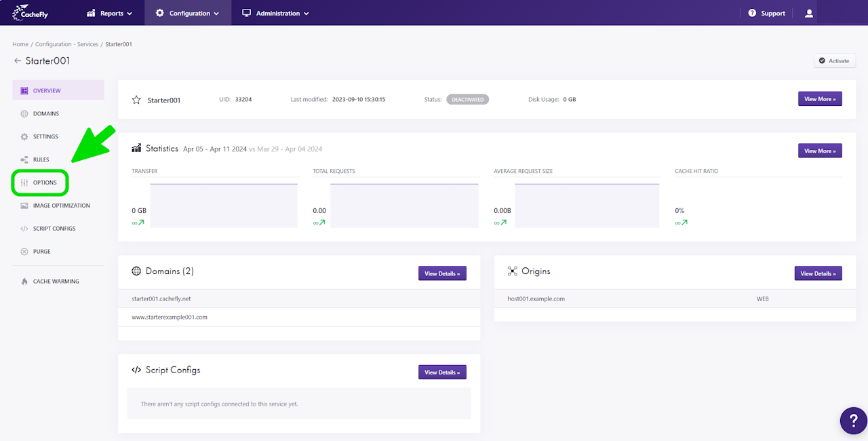
Task: Expand the Reports dropdown menu
Action: pos(110,13)
